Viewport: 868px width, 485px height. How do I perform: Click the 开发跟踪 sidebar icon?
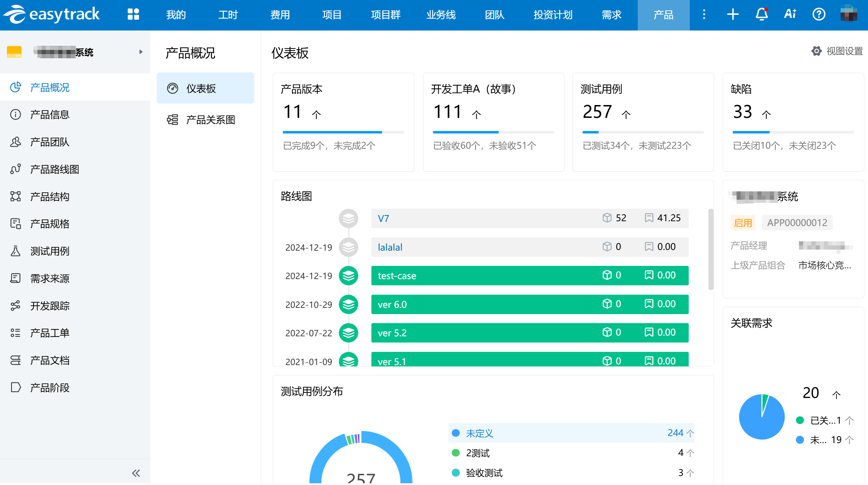(x=16, y=306)
